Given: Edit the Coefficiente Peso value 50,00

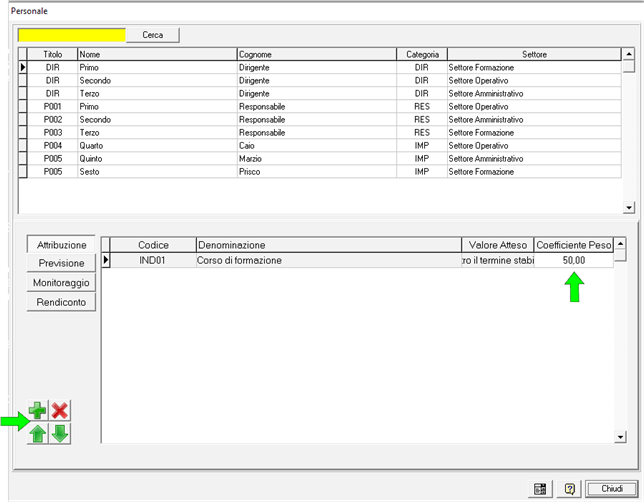Looking at the screenshot, I should point(573,260).
